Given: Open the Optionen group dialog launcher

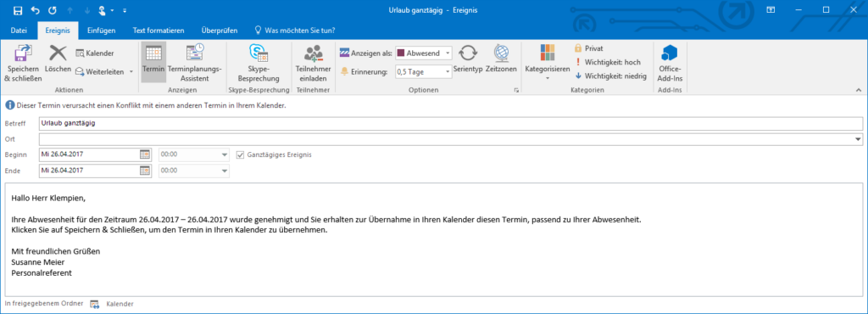Looking at the screenshot, I should 516,90.
